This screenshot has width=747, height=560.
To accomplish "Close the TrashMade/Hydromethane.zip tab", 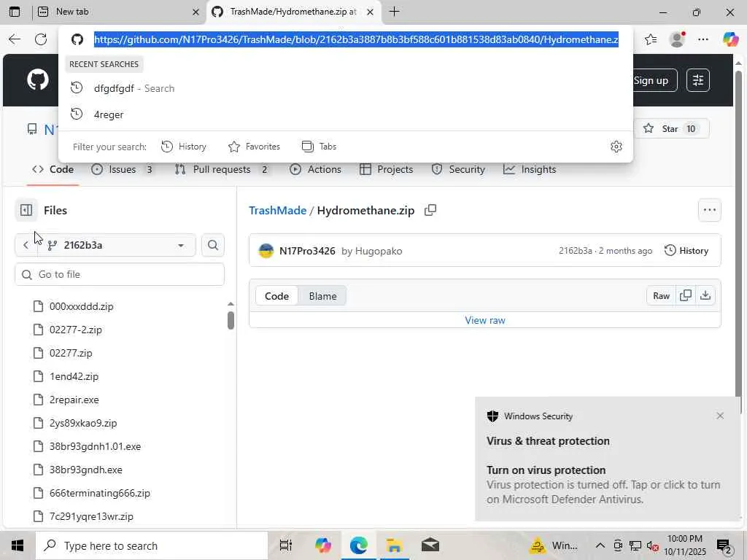I will tap(370, 12).
